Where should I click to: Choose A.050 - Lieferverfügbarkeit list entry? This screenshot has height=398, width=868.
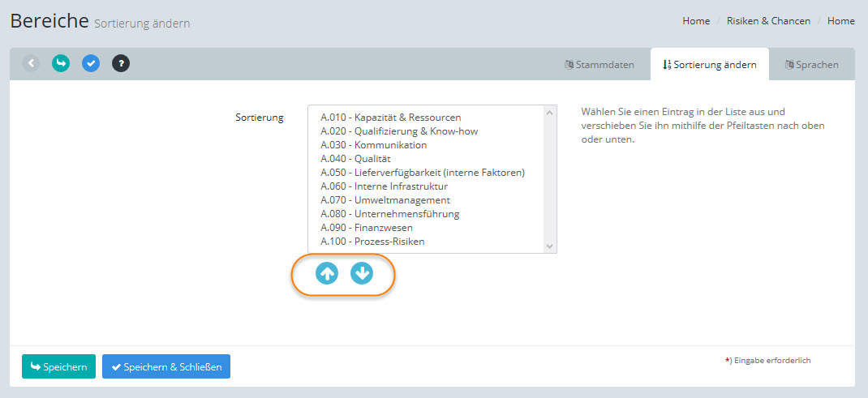click(x=422, y=173)
